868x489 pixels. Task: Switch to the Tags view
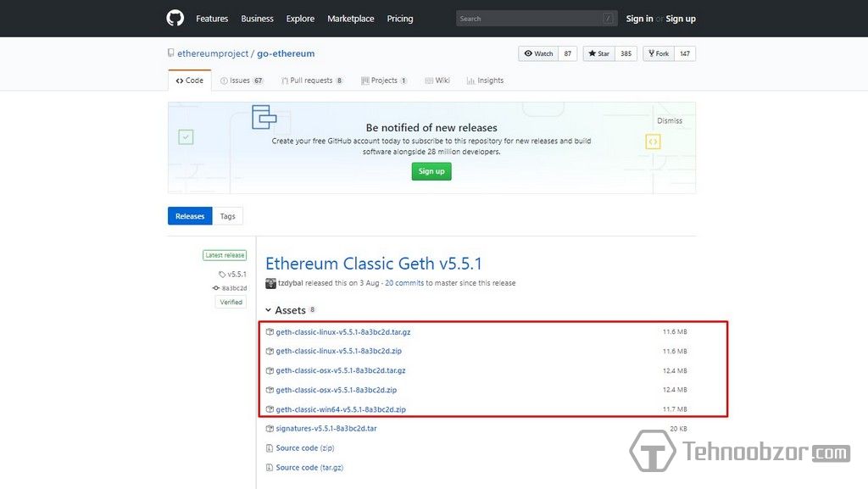[227, 216]
